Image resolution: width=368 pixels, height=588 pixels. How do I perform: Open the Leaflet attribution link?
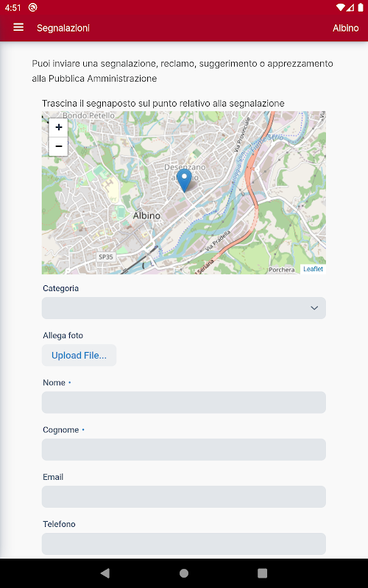tap(313, 269)
